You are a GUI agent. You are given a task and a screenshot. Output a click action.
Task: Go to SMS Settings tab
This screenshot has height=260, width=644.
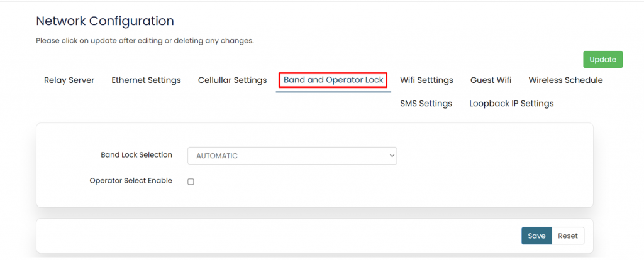click(x=426, y=103)
